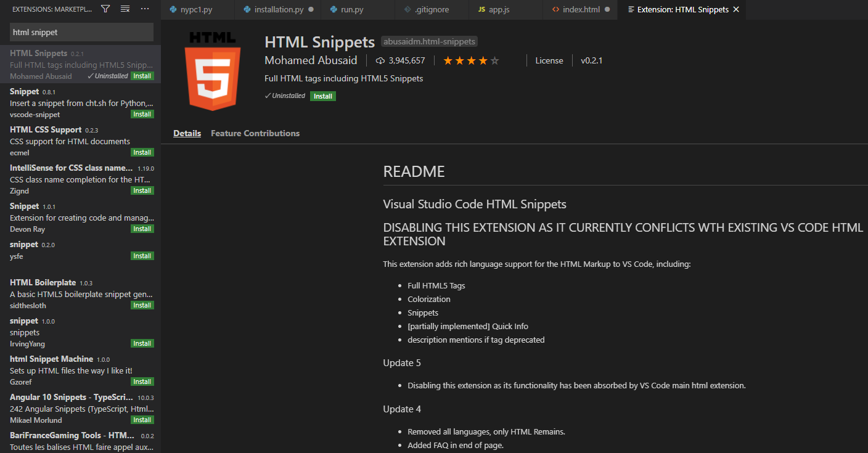Open IntelliSense for CSS class names entry

coord(80,179)
